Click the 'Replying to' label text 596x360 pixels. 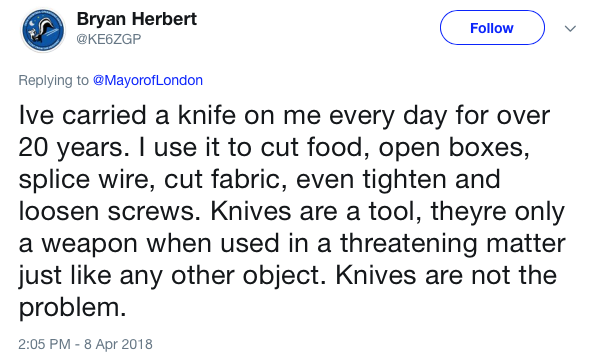point(53,80)
